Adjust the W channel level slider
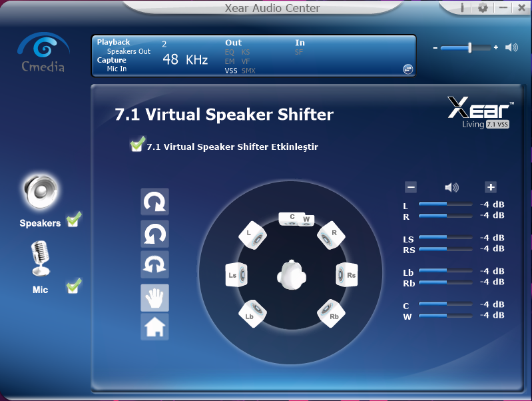 [x=445, y=316]
